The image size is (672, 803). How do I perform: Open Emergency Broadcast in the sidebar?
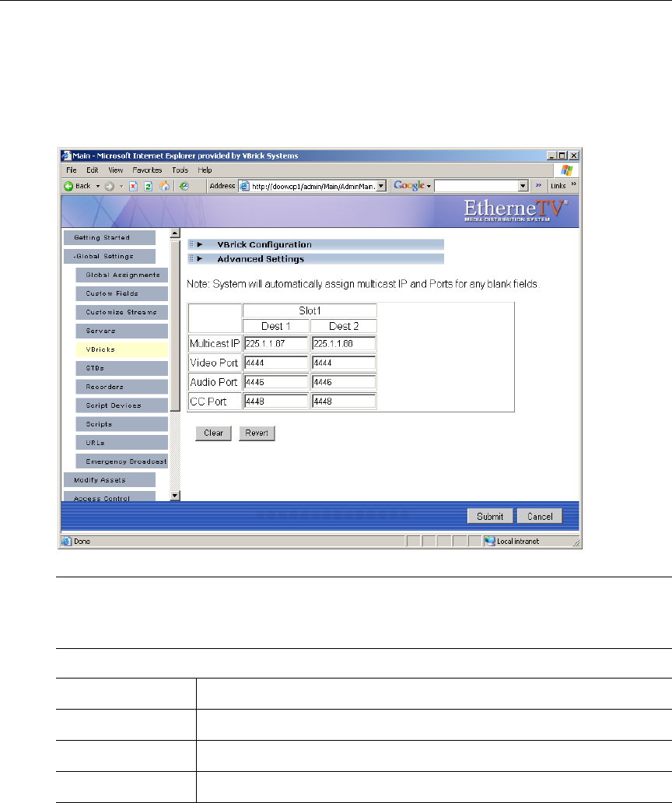122,461
